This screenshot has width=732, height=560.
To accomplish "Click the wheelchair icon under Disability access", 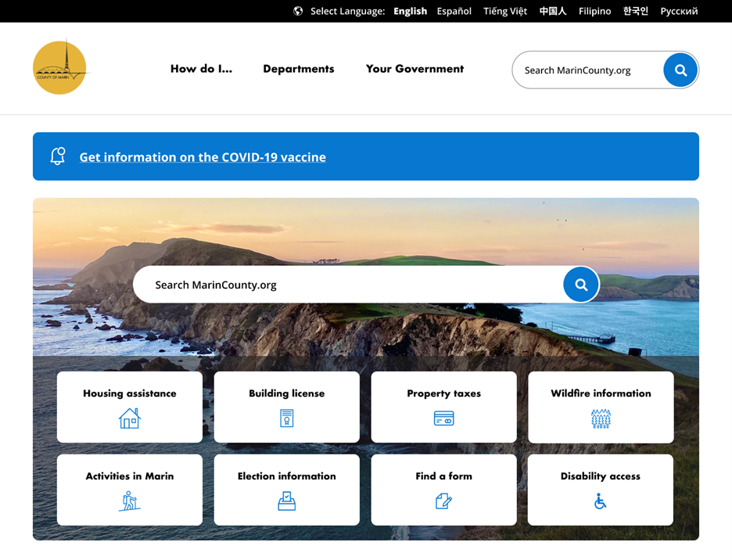I will (600, 501).
